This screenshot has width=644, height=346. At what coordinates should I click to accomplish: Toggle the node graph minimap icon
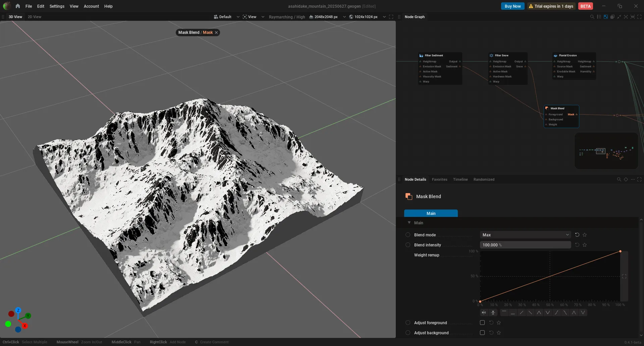606,17
